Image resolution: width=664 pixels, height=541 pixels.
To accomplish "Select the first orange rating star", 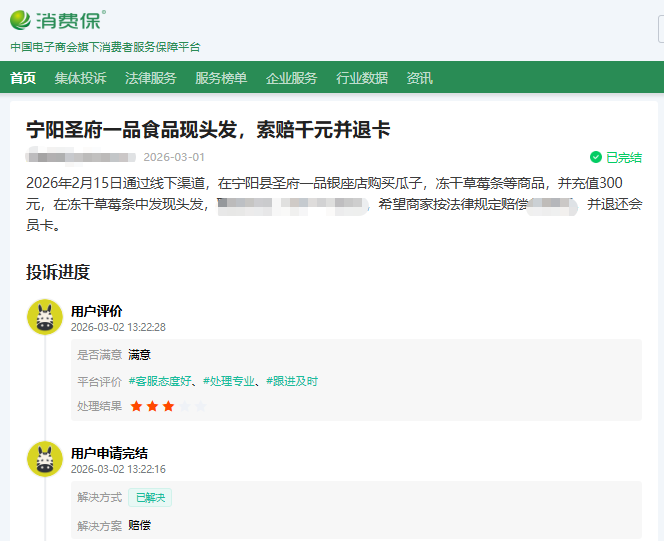I will point(136,406).
